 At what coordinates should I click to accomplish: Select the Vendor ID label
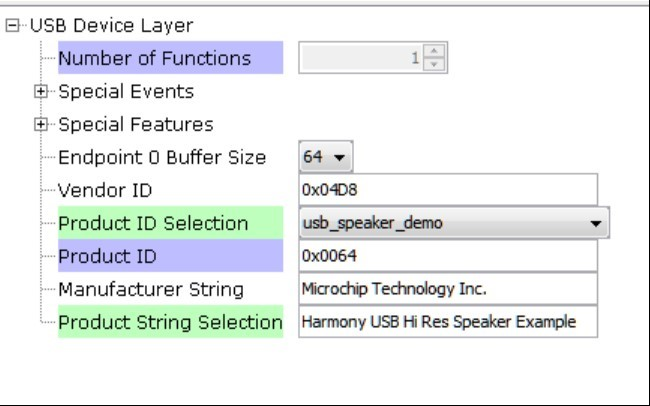point(105,190)
